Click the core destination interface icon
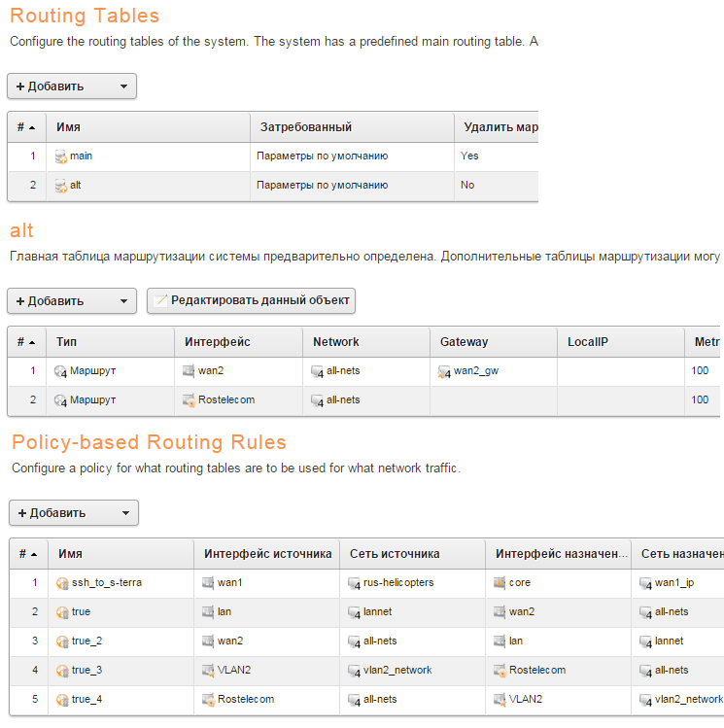 click(500, 583)
